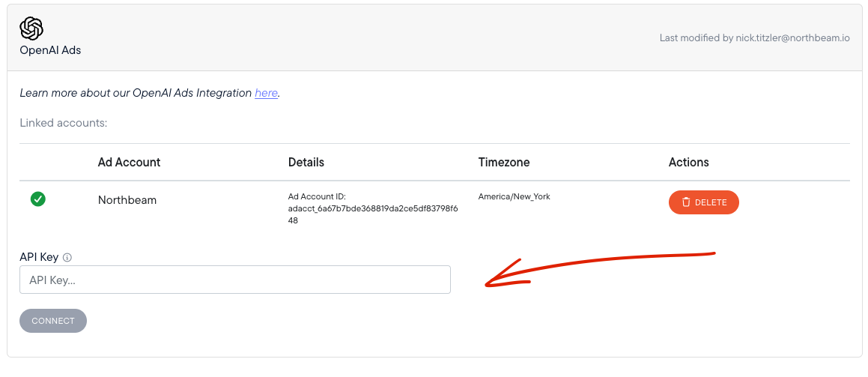Focus the API Key input field

pos(234,280)
